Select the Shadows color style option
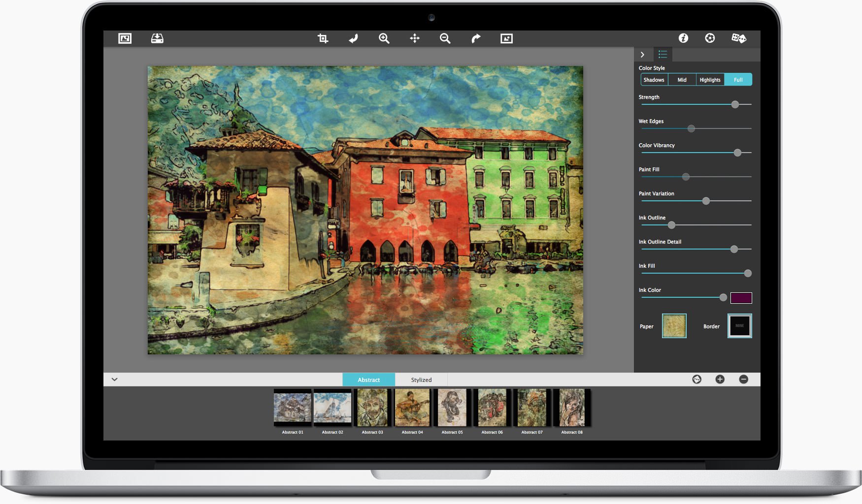 pos(654,79)
